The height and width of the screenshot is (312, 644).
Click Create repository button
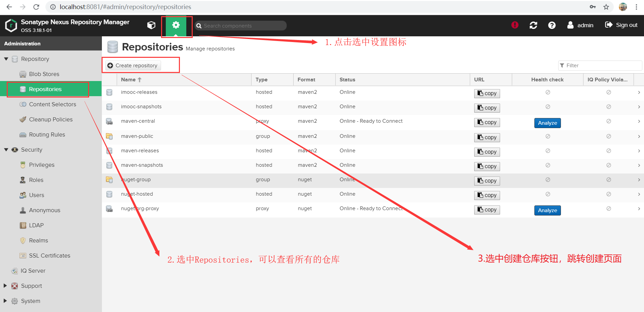click(133, 66)
